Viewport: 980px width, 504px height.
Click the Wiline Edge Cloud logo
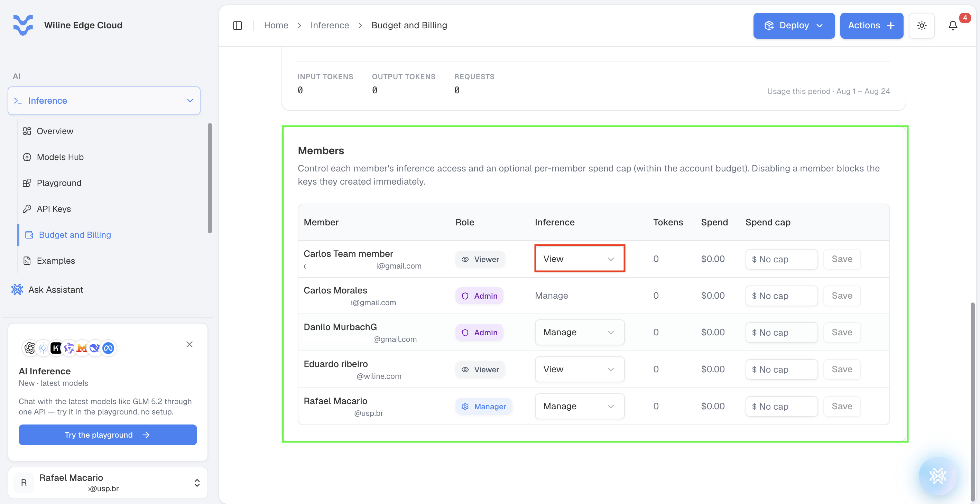pos(23,25)
